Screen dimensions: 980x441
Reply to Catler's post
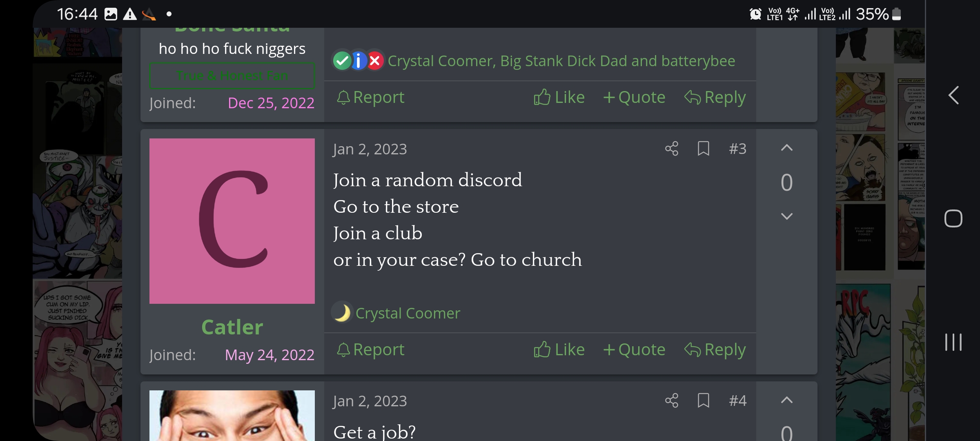click(715, 350)
